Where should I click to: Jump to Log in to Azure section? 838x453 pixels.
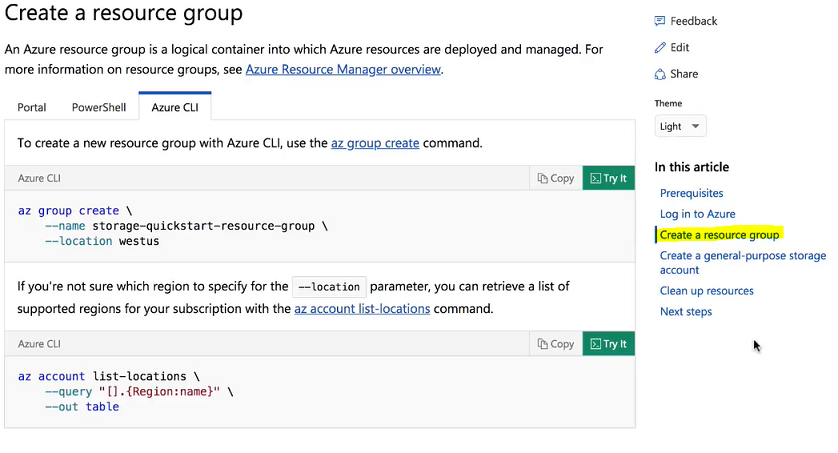coord(697,214)
